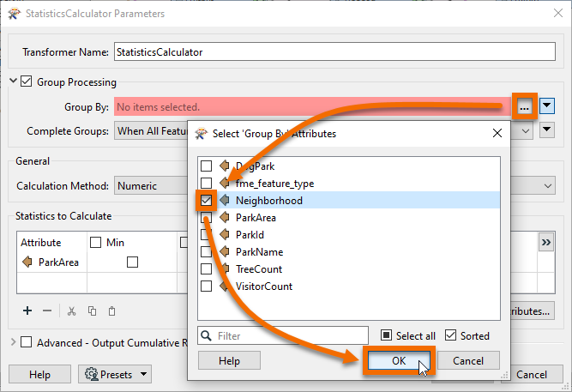This screenshot has width=572, height=392.
Task: Click the minus icon to remove a row
Action: 47,311
